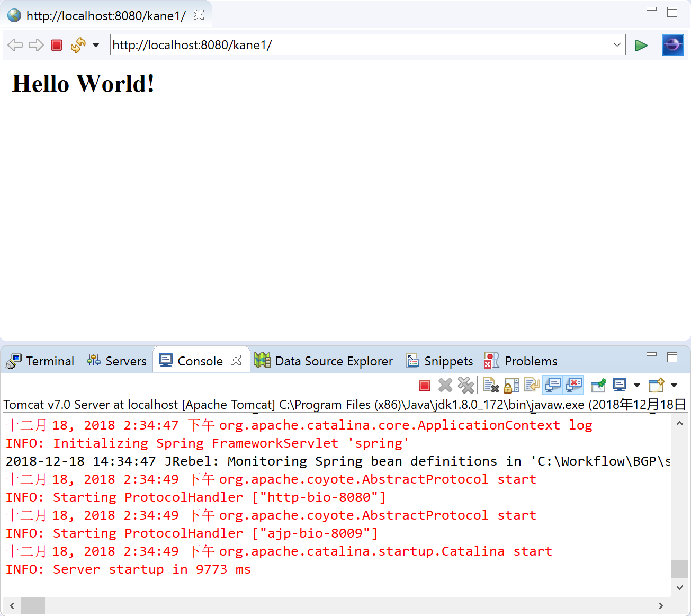
Task: Go back in the internal web browser
Action: (x=15, y=45)
